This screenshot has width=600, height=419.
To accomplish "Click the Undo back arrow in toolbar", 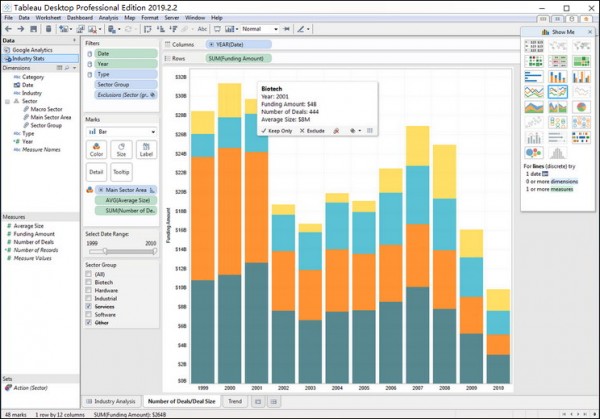I will [x=8, y=29].
